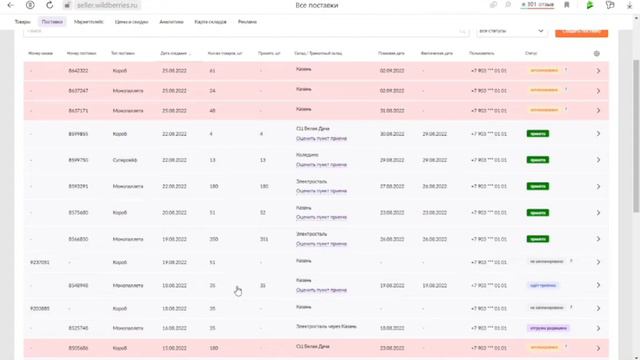Viewport: 640px width, 360px height.
Task: Click Оценить пункт приема in Монопаллета 18.08.2022 row
Action: pyautogui.click(x=321, y=290)
